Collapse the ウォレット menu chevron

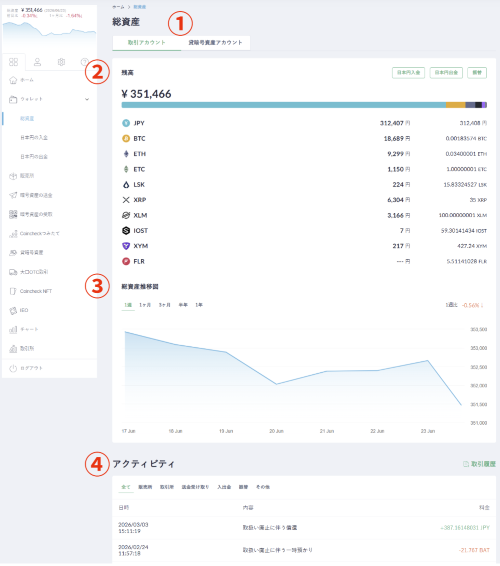tap(87, 99)
